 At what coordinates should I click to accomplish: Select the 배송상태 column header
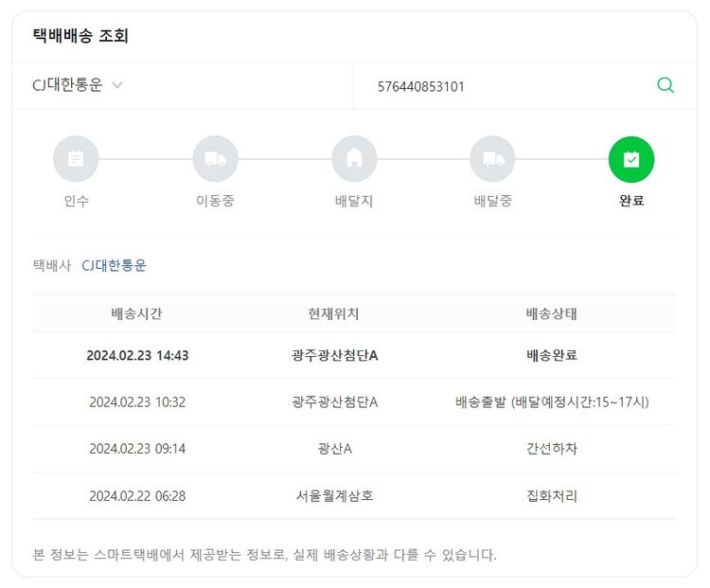coord(551,313)
